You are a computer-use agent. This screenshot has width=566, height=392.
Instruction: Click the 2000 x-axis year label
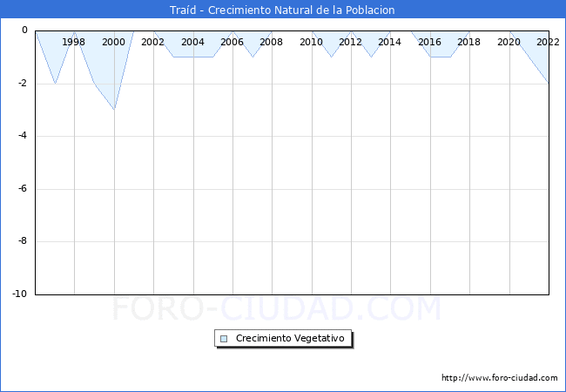113,42
